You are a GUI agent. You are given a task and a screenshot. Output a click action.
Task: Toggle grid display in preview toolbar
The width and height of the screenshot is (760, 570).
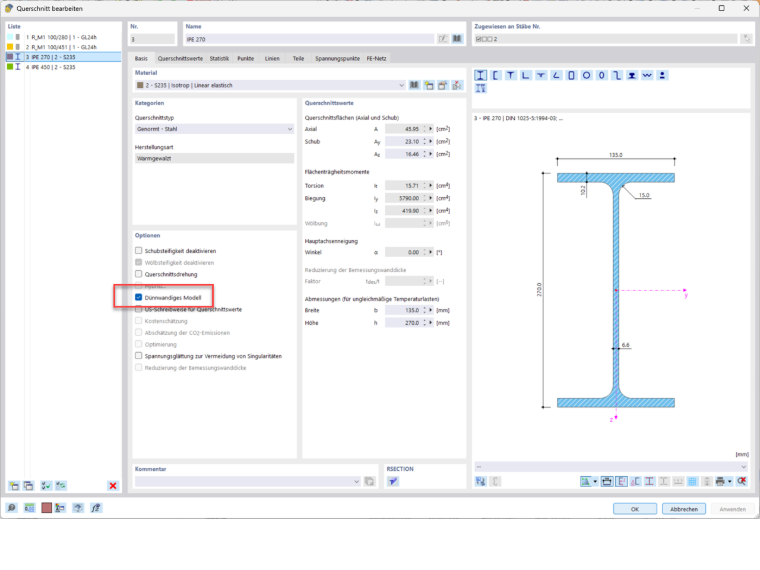coord(692,481)
